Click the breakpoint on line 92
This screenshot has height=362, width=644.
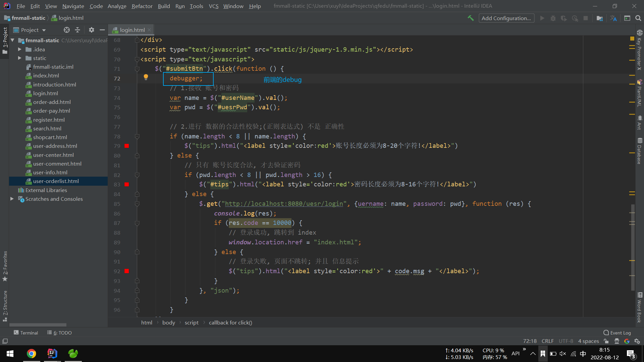[127, 270]
